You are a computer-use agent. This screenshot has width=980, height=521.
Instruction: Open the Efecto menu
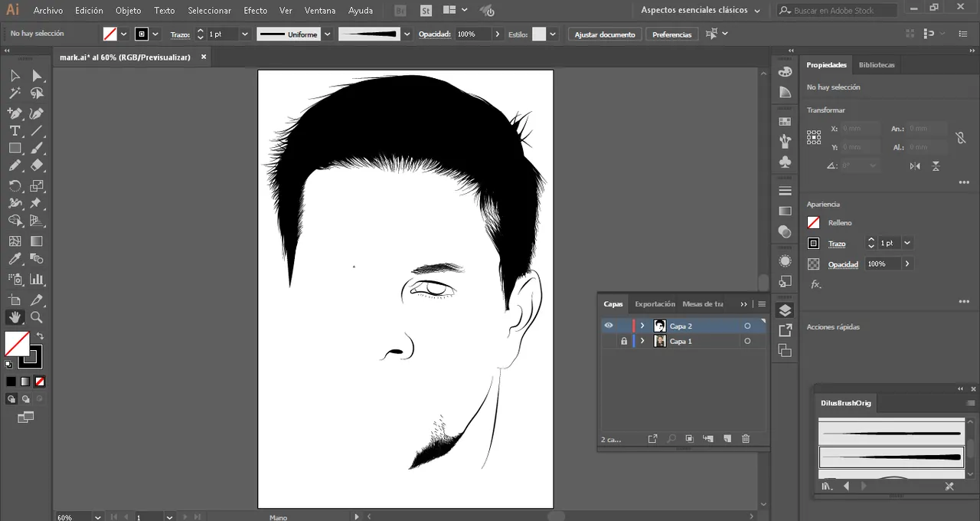pos(256,11)
